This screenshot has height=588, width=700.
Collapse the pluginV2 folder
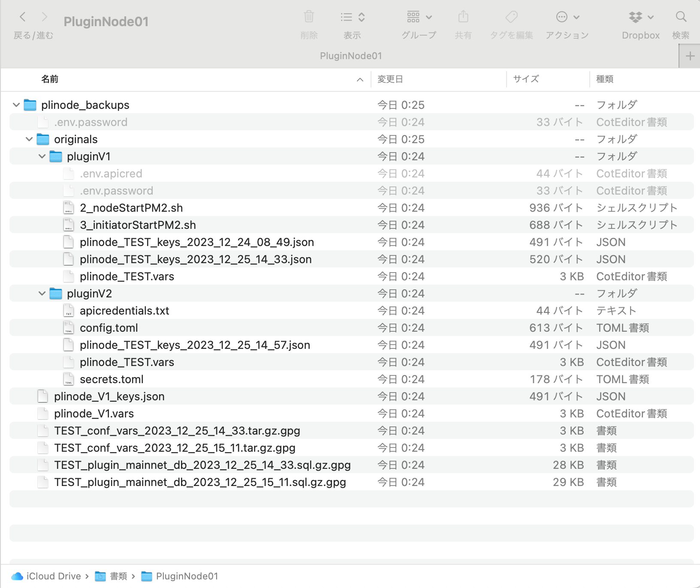point(42,293)
